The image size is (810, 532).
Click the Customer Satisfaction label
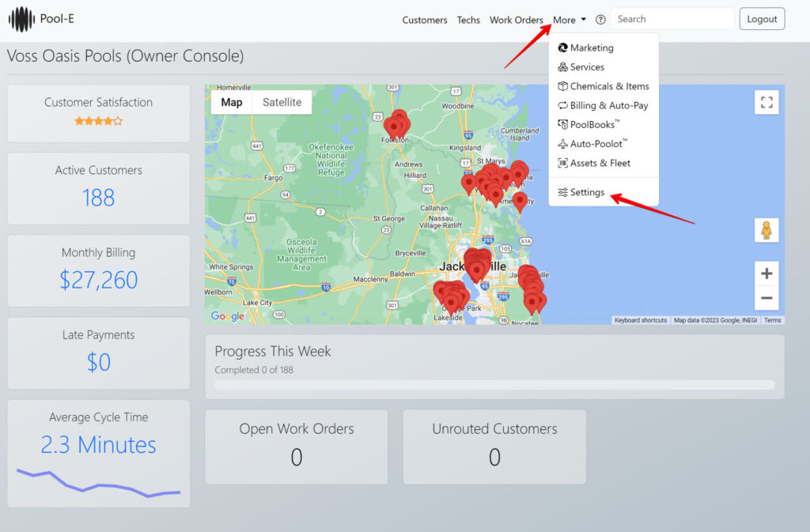[98, 102]
